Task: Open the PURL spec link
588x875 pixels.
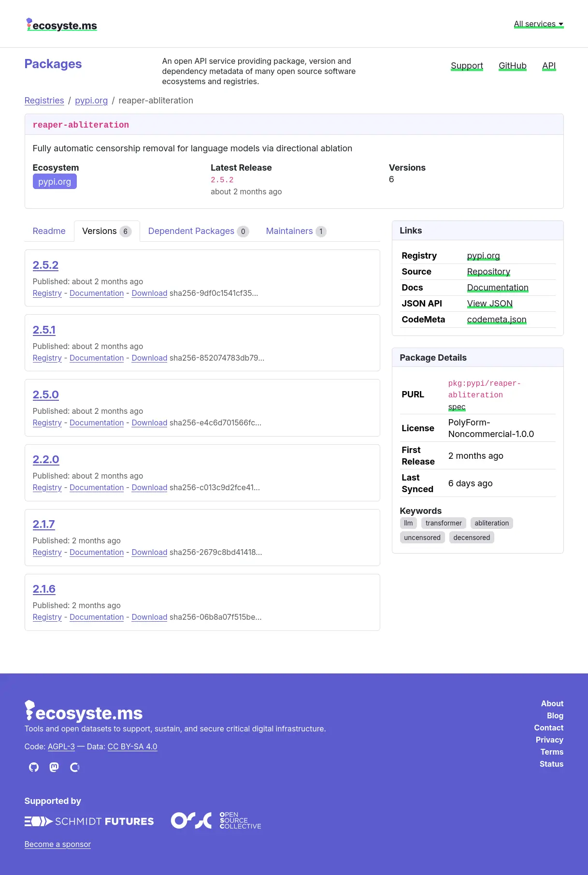Action: [x=457, y=407]
